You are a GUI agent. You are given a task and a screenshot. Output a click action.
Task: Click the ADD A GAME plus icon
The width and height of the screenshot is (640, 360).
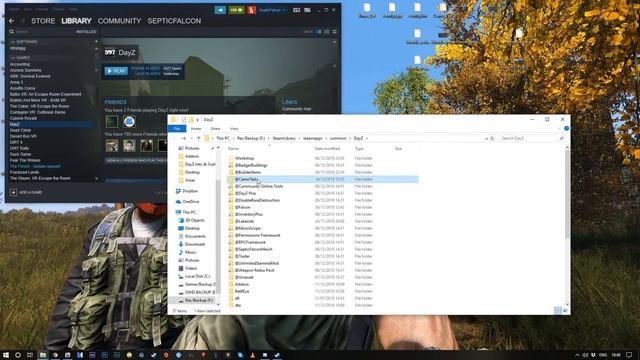13,192
